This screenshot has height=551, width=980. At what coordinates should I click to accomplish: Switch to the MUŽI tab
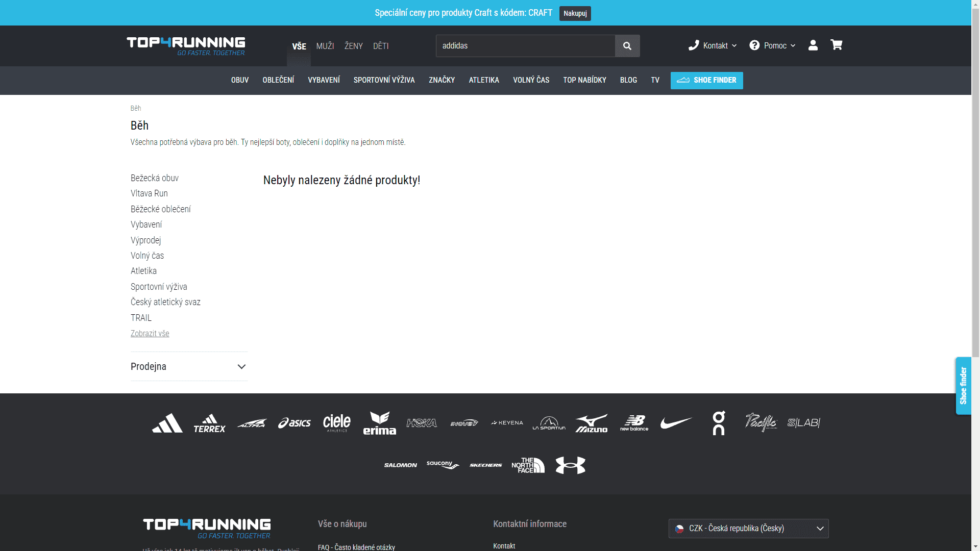[325, 46]
